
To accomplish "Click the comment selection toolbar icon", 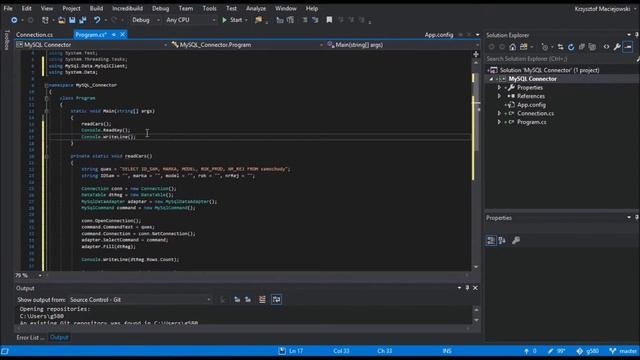I will pyautogui.click(x=304, y=20).
